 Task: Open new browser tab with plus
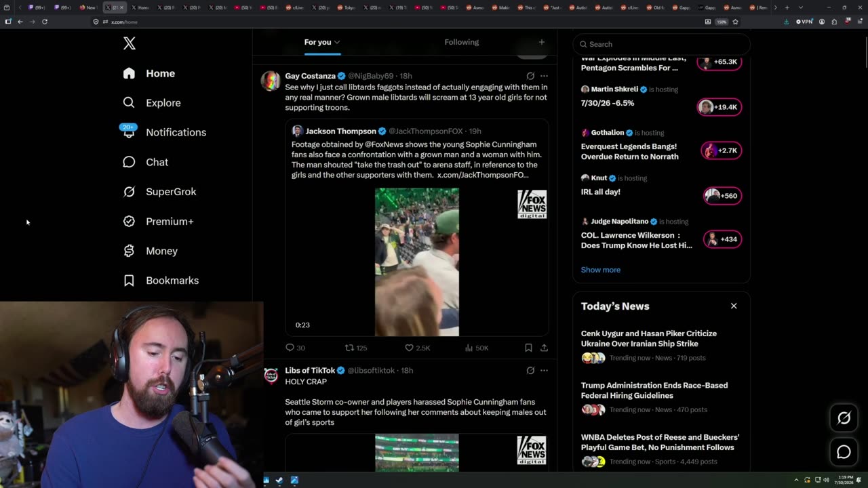(x=787, y=7)
